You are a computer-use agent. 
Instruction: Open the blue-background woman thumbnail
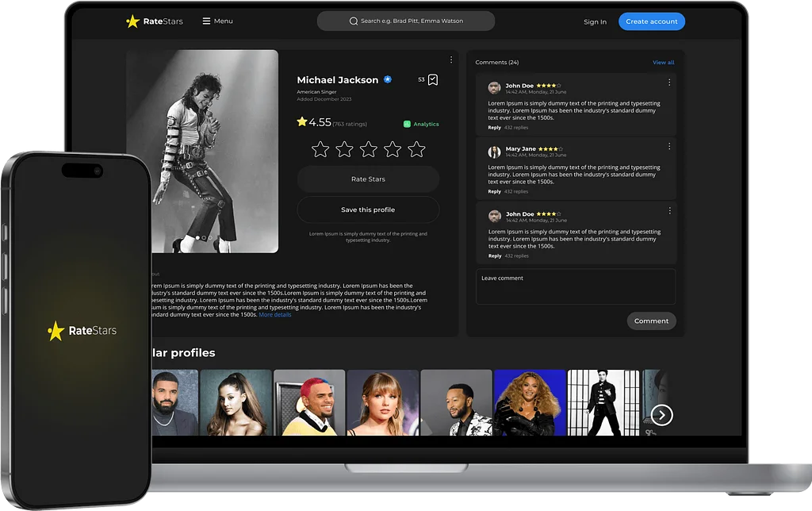pos(530,402)
